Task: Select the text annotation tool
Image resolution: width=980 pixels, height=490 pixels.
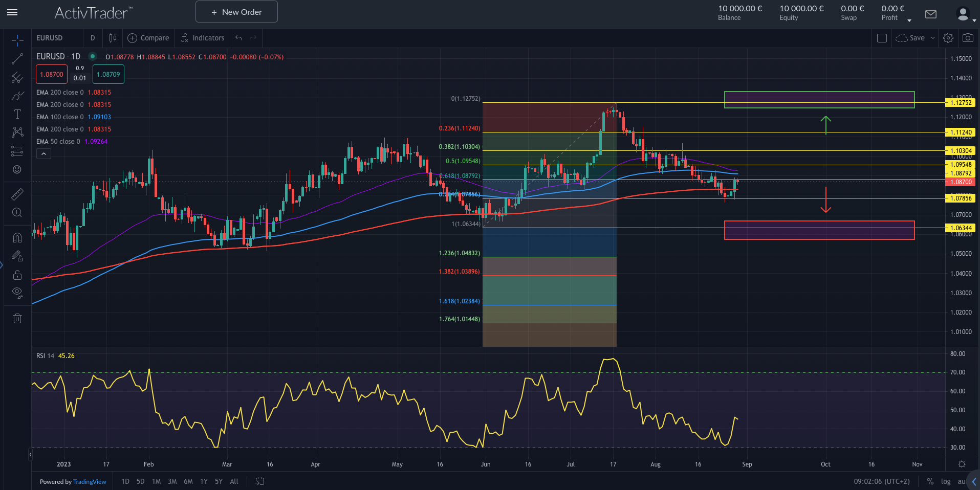Action: 17,114
